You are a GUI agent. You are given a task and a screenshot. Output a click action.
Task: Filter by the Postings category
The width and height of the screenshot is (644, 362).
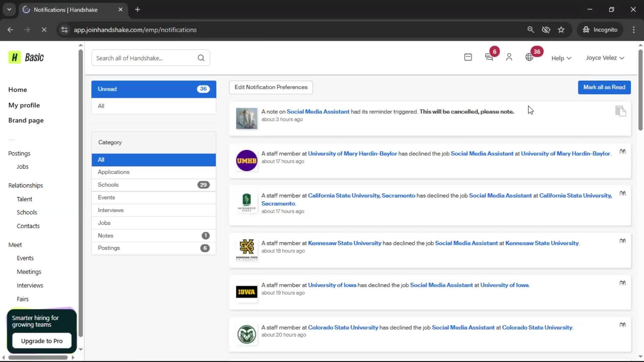pyautogui.click(x=154, y=248)
